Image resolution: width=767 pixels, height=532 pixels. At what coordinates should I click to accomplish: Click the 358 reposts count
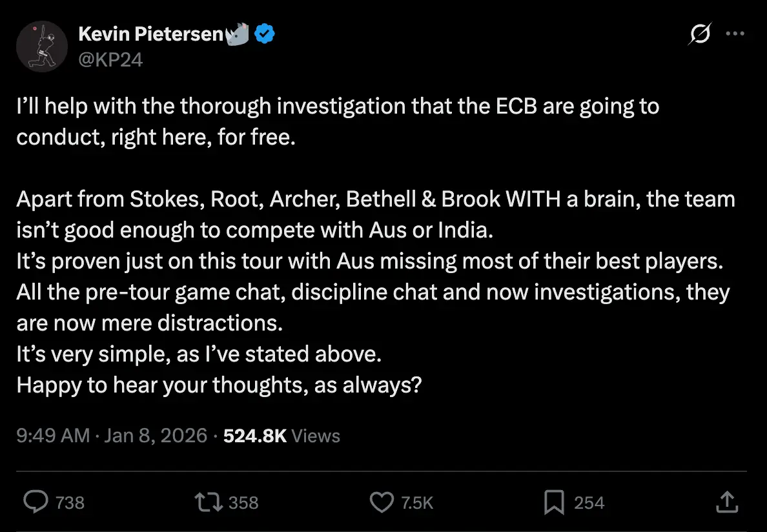pos(243,502)
